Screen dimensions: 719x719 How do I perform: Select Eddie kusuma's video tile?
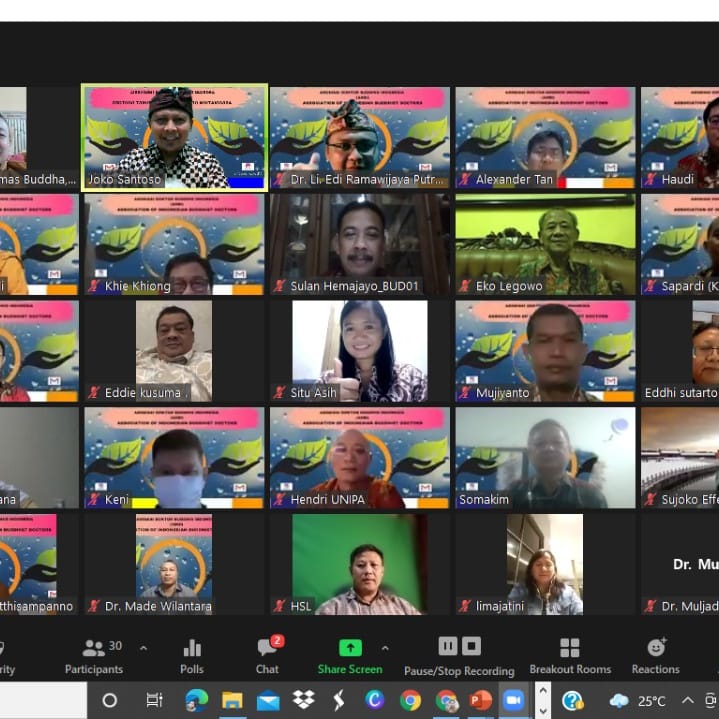pyautogui.click(x=174, y=351)
